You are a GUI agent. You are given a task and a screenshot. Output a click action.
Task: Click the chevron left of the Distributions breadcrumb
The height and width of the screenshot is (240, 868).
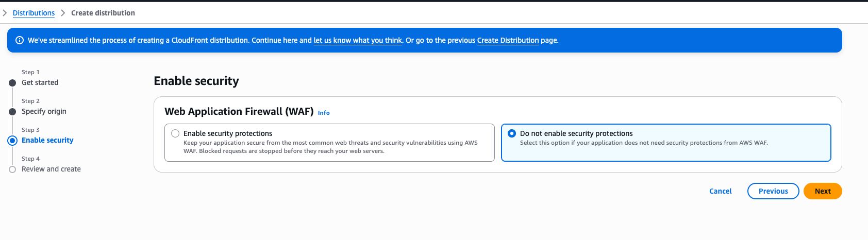[x=5, y=13]
